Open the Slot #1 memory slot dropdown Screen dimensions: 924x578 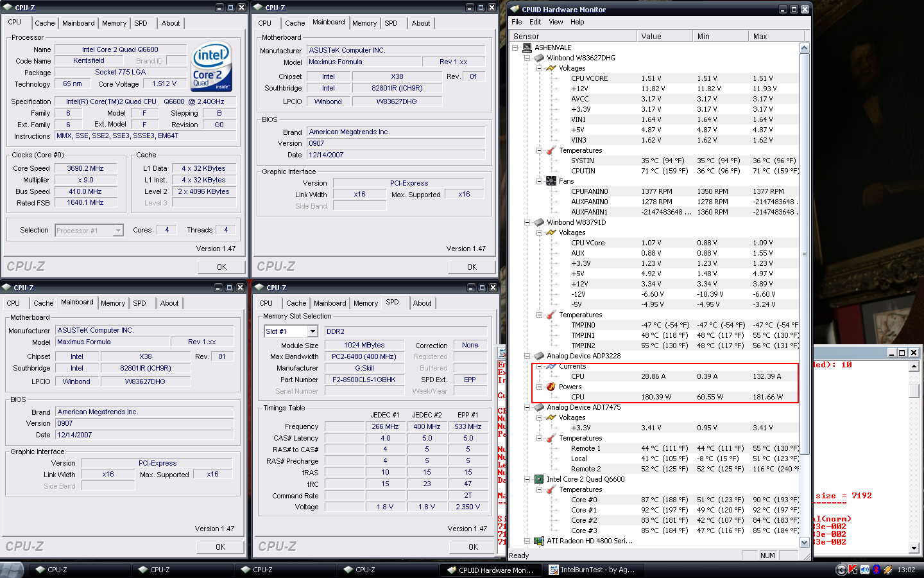click(x=312, y=331)
